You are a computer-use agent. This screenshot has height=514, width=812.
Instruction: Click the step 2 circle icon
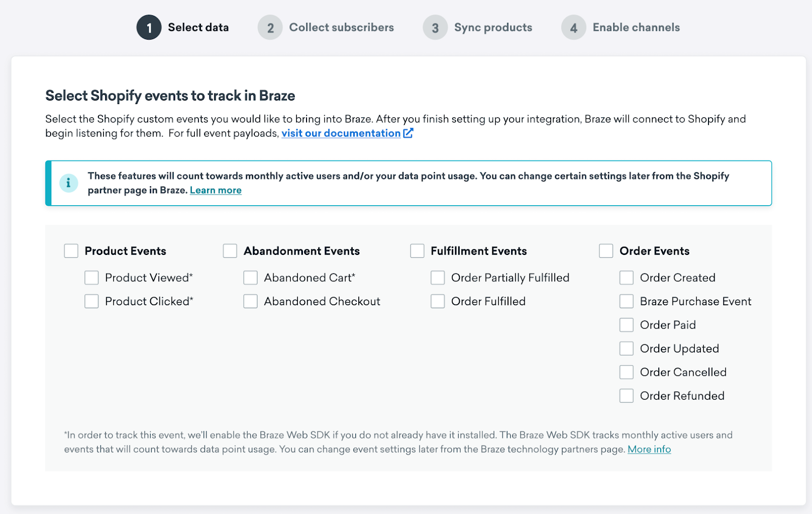click(270, 27)
